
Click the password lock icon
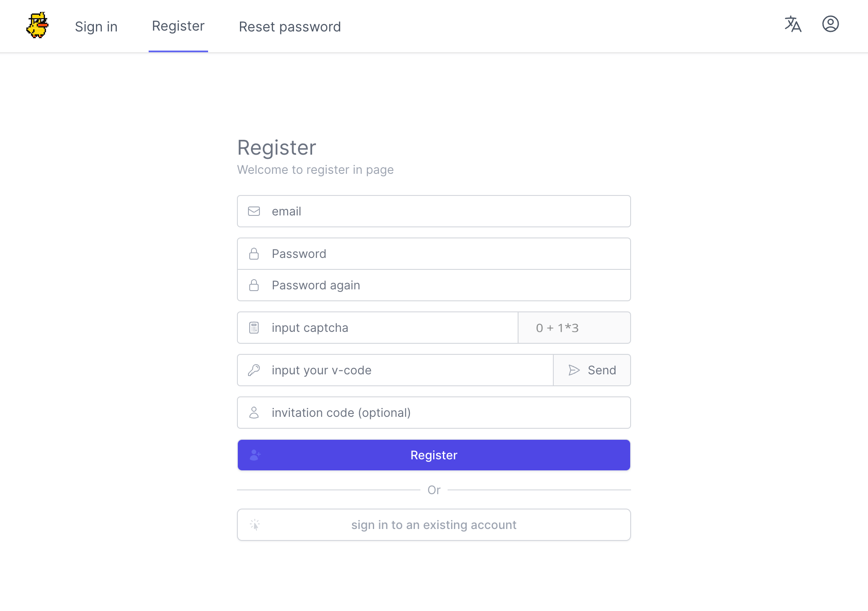click(x=254, y=253)
